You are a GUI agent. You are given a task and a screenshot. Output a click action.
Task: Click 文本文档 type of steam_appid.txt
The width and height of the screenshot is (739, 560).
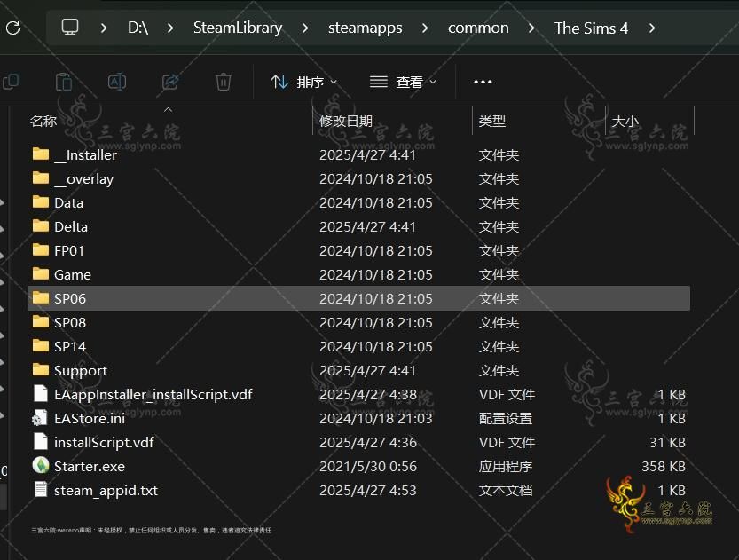506,490
